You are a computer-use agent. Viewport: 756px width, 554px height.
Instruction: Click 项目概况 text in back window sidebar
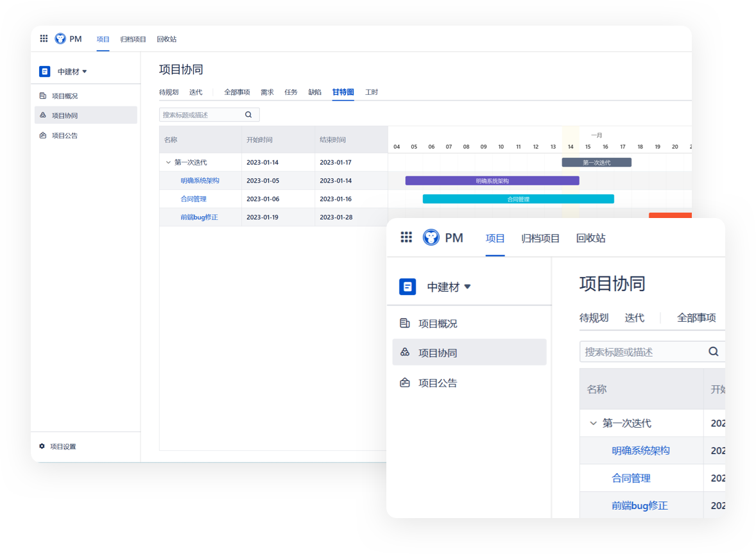(x=65, y=96)
